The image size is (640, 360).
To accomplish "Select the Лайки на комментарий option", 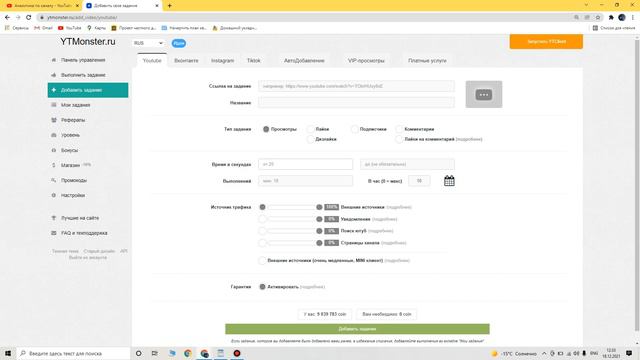I will point(399,139).
